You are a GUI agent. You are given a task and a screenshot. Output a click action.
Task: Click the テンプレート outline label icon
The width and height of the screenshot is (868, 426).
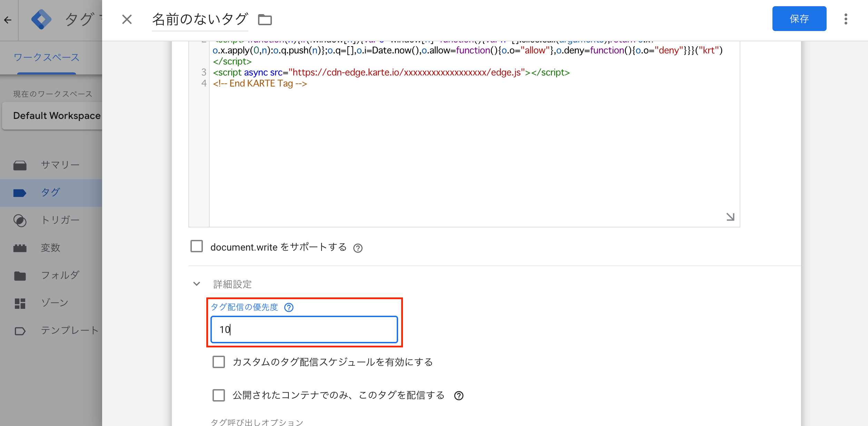point(20,331)
